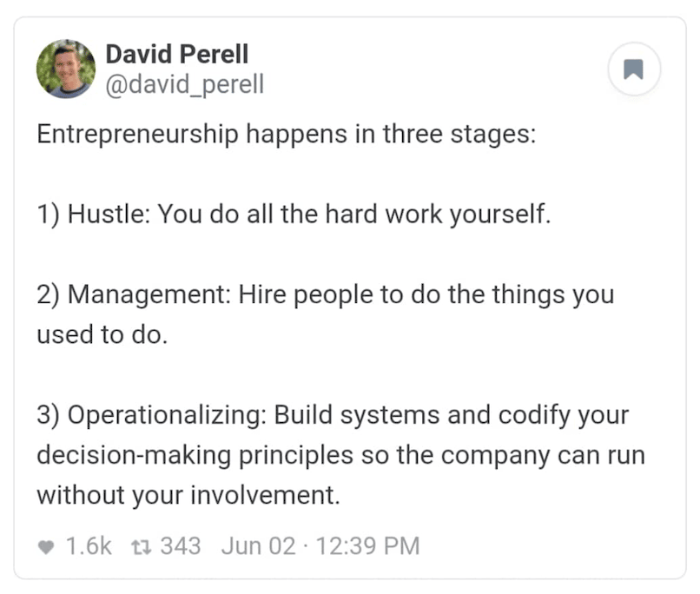Click the line 'used to do.'
The width and height of the screenshot is (700, 594).
[102, 334]
